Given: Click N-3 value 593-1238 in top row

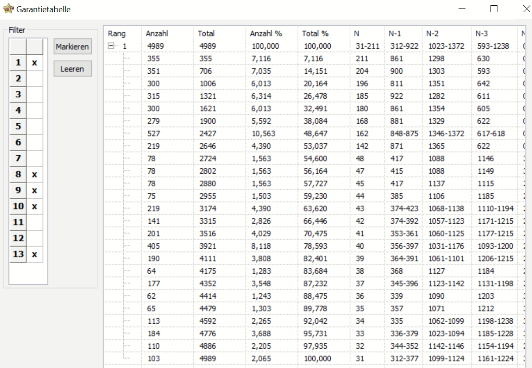Looking at the screenshot, I should [493, 46].
